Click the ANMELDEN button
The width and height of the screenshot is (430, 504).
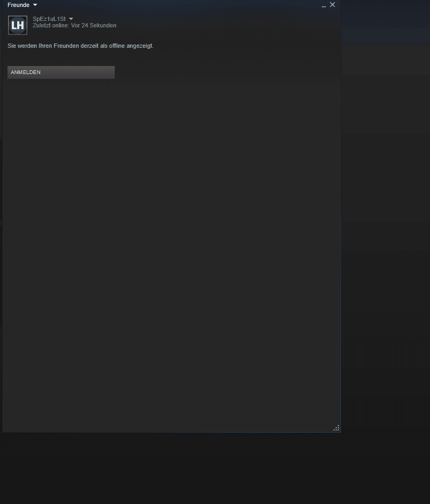click(61, 72)
